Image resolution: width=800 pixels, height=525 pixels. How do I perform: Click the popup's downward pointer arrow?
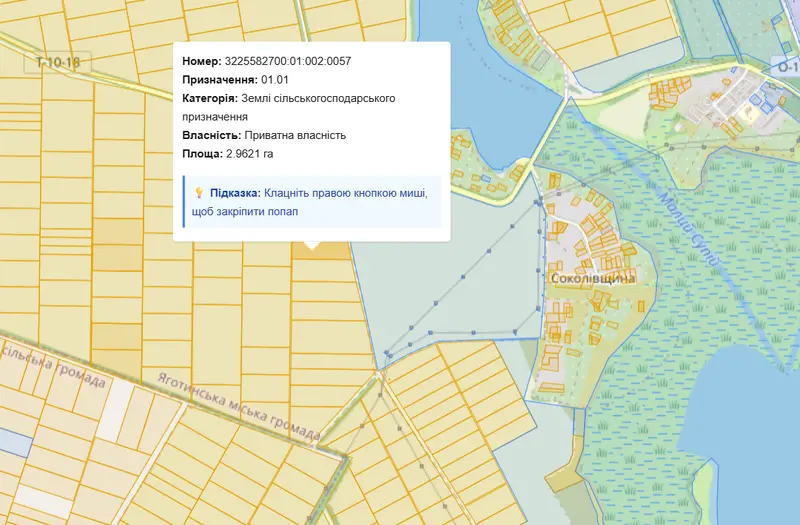tap(312, 245)
